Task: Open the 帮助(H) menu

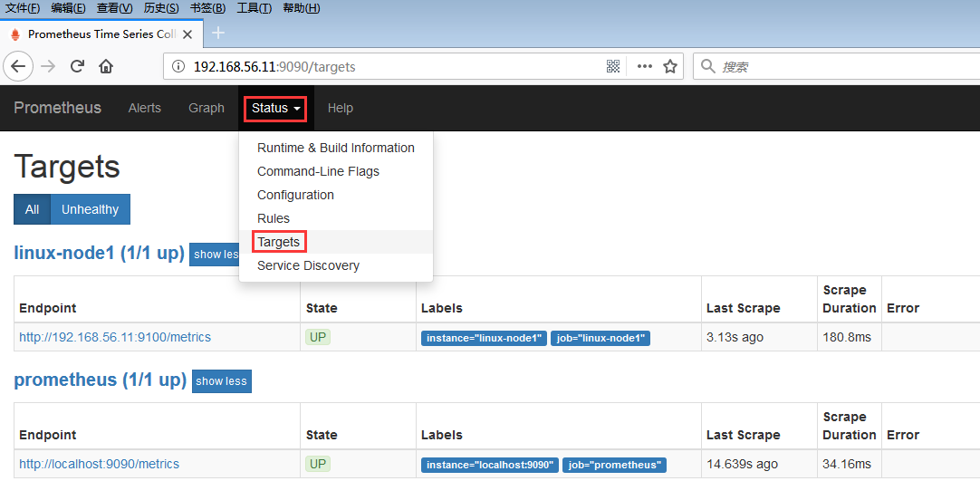Action: pyautogui.click(x=301, y=8)
